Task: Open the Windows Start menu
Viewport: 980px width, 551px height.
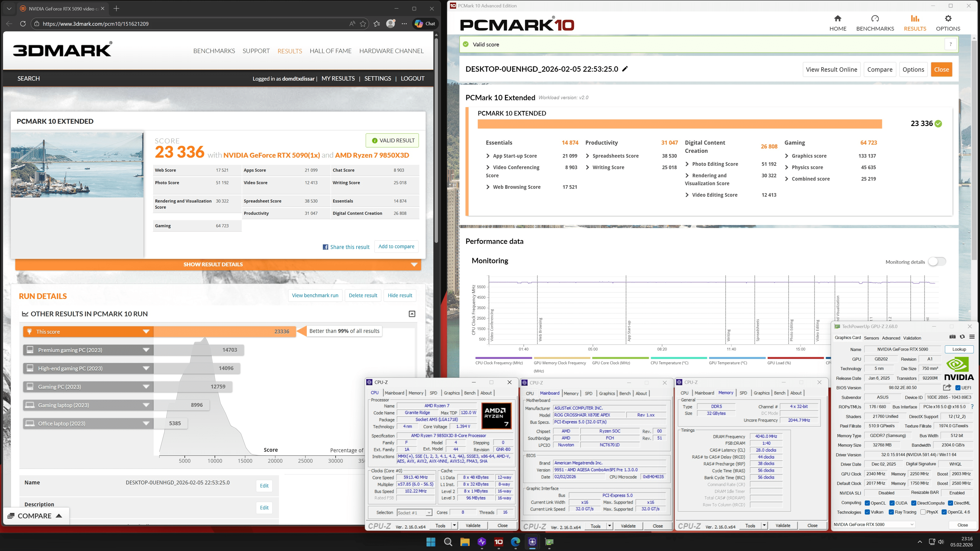Action: point(431,542)
